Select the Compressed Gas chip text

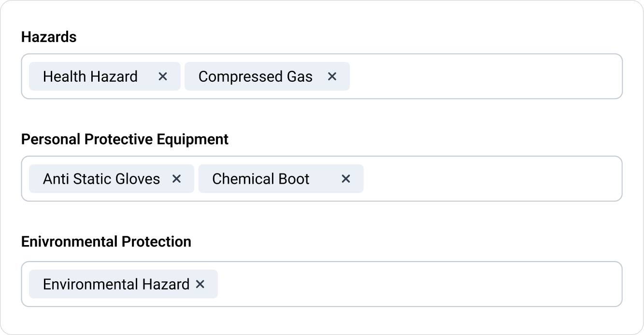[x=256, y=76]
